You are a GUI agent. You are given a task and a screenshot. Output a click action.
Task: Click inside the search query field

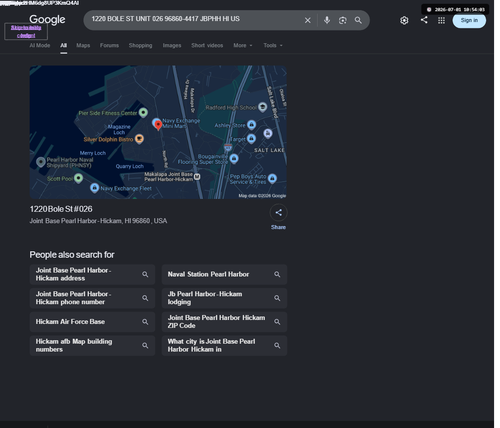(x=193, y=19)
